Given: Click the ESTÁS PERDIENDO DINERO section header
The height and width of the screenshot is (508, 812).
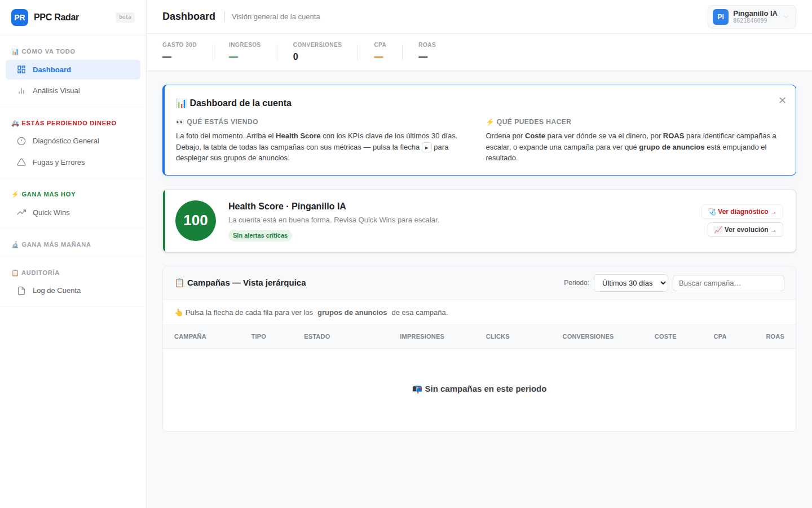Looking at the screenshot, I should (x=64, y=123).
